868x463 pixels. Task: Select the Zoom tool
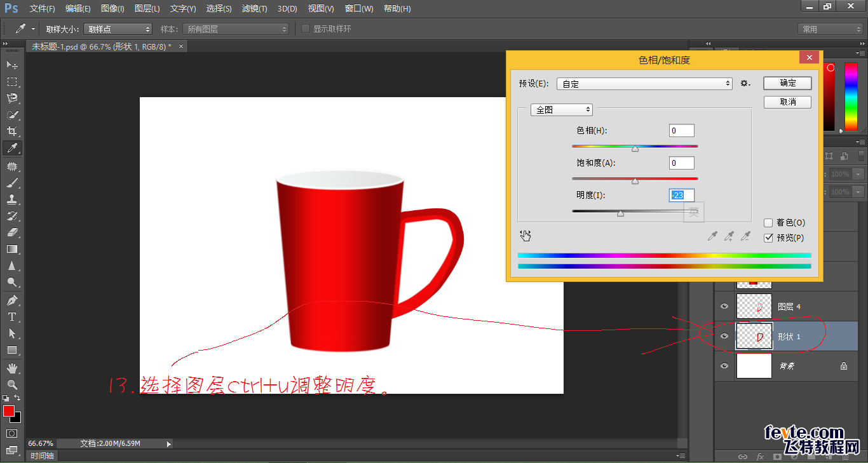point(12,384)
